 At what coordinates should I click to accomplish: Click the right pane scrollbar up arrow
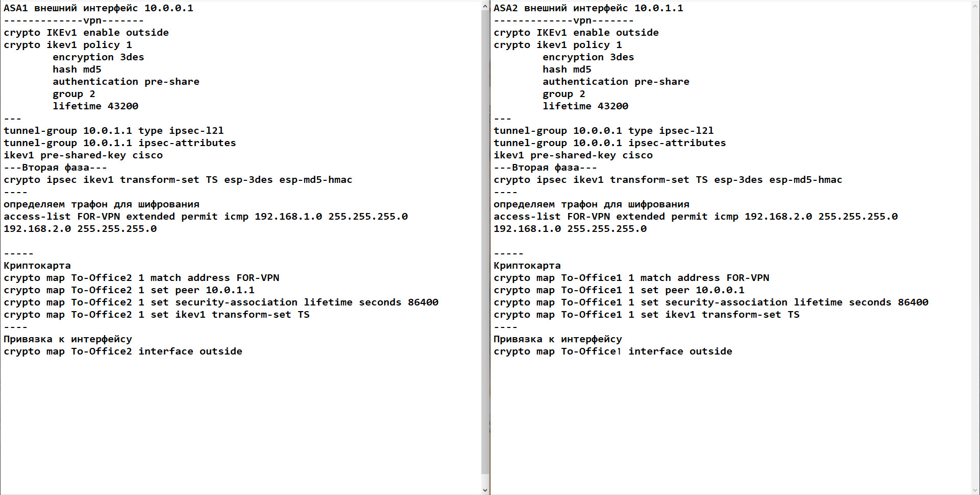coord(975,6)
